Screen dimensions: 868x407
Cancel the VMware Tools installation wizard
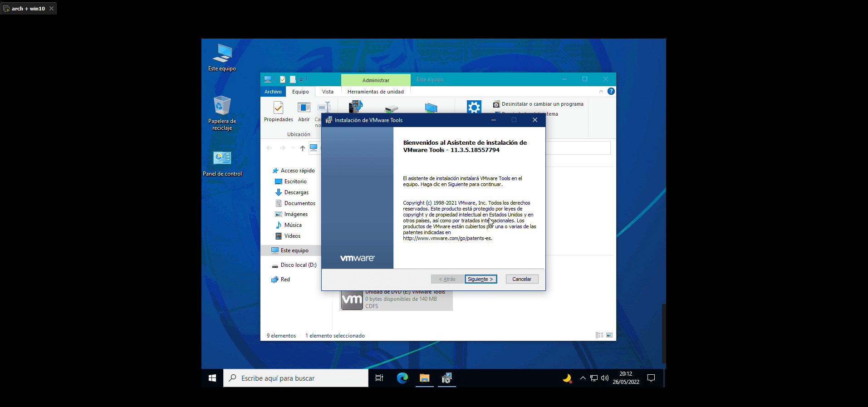pyautogui.click(x=522, y=279)
